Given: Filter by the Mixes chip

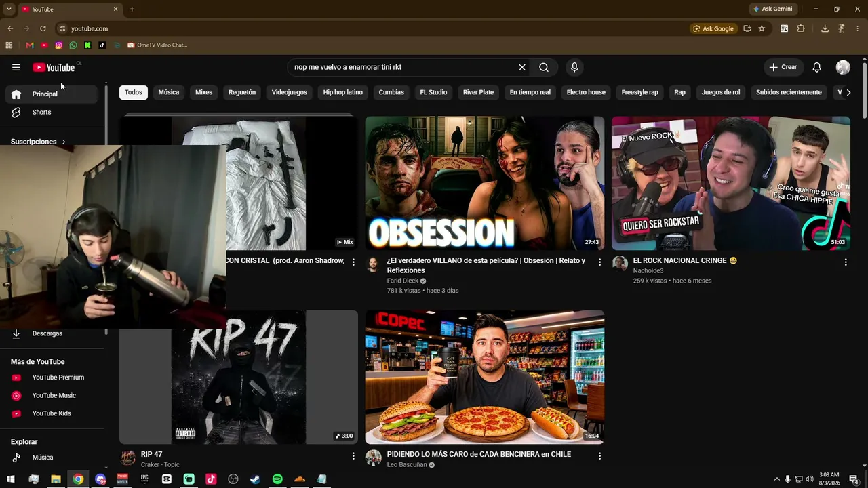Looking at the screenshot, I should [204, 92].
